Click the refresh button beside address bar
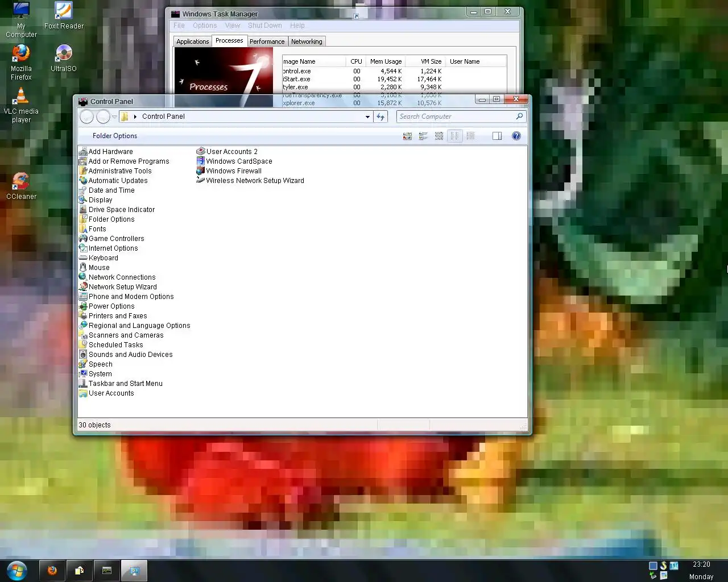This screenshot has width=728, height=582. pyautogui.click(x=380, y=117)
